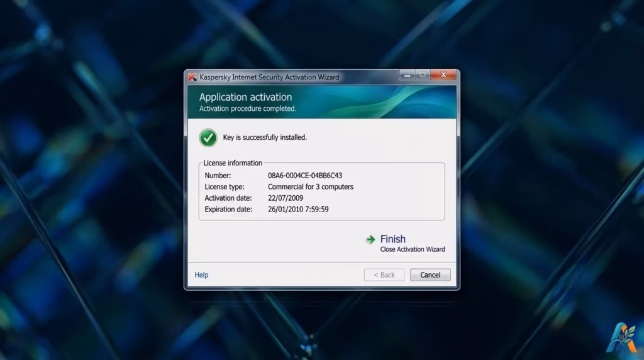This screenshot has width=644, height=360.
Task: Click the Back button
Action: pyautogui.click(x=384, y=275)
